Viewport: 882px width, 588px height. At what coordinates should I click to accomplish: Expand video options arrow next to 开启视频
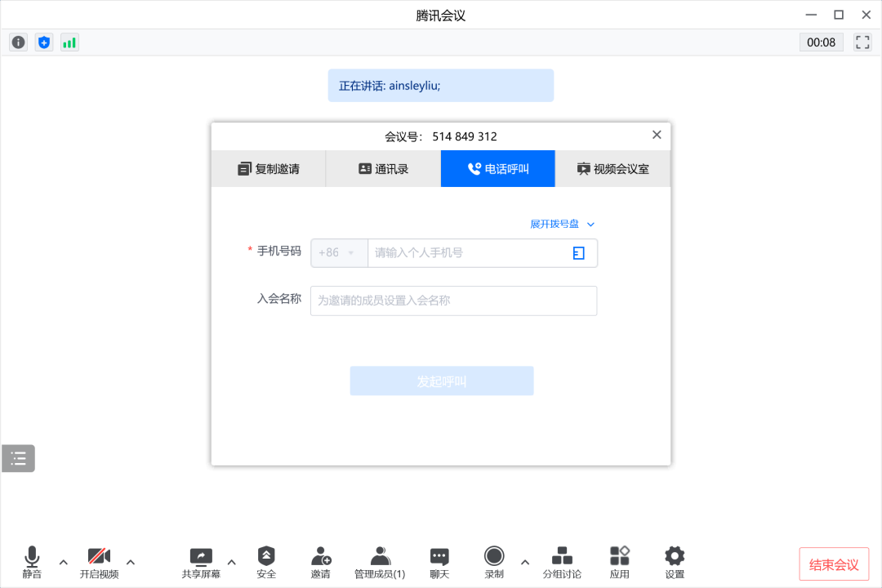coord(131,562)
